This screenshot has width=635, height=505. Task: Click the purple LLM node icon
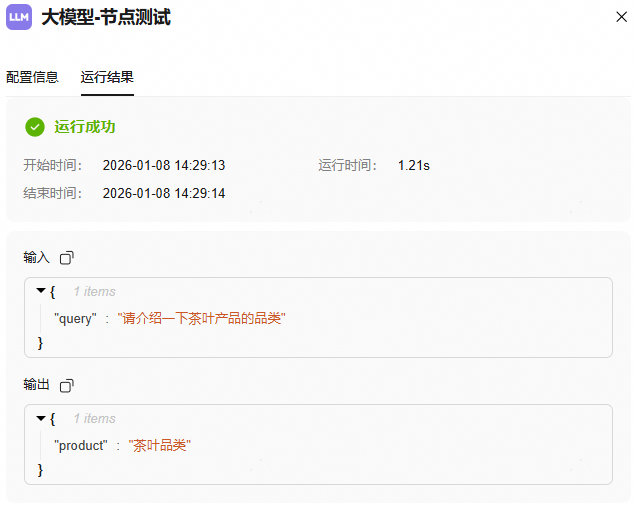pyautogui.click(x=19, y=17)
